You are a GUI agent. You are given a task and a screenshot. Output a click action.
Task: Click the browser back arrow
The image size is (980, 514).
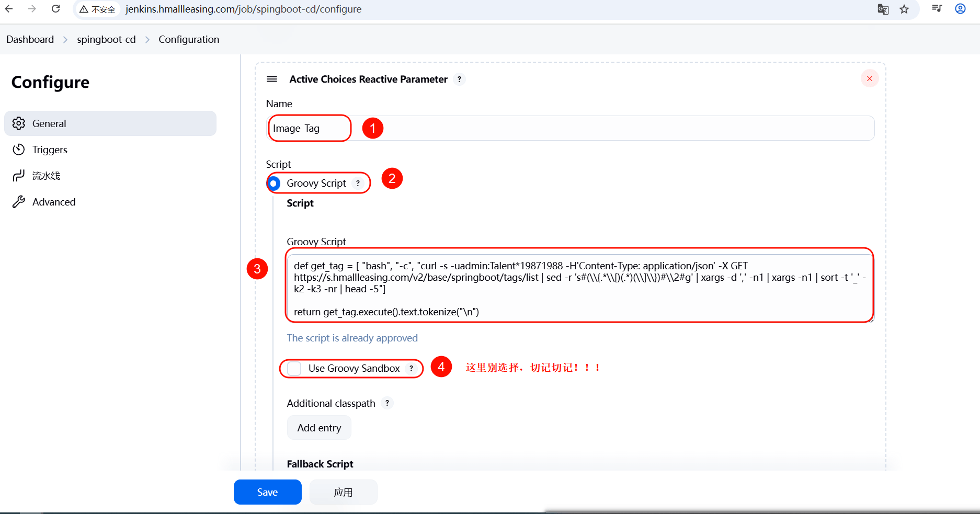click(9, 9)
